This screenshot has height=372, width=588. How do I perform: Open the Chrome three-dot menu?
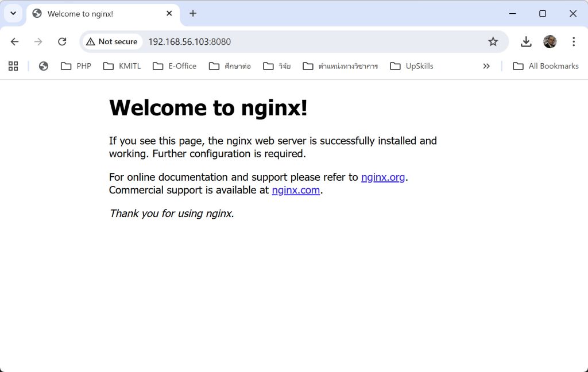(573, 41)
